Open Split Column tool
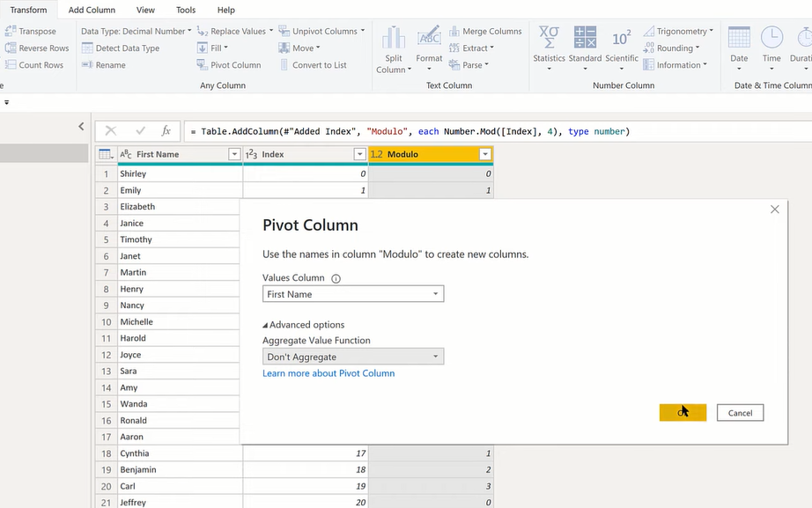812x508 pixels. 394,49
